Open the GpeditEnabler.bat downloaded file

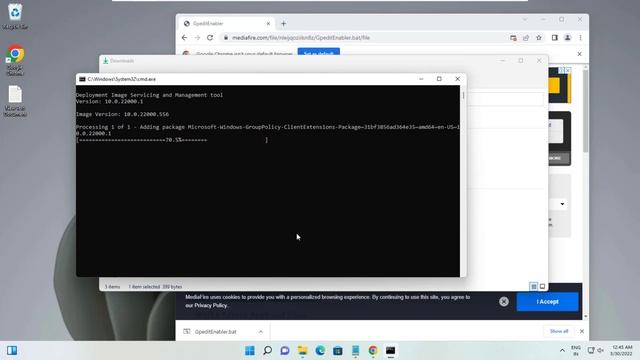216,331
